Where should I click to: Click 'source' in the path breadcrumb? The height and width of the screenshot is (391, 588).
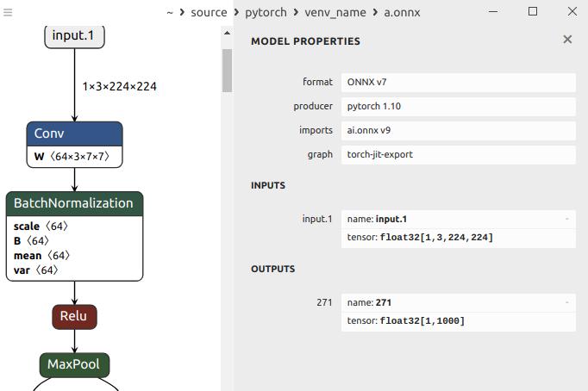209,12
